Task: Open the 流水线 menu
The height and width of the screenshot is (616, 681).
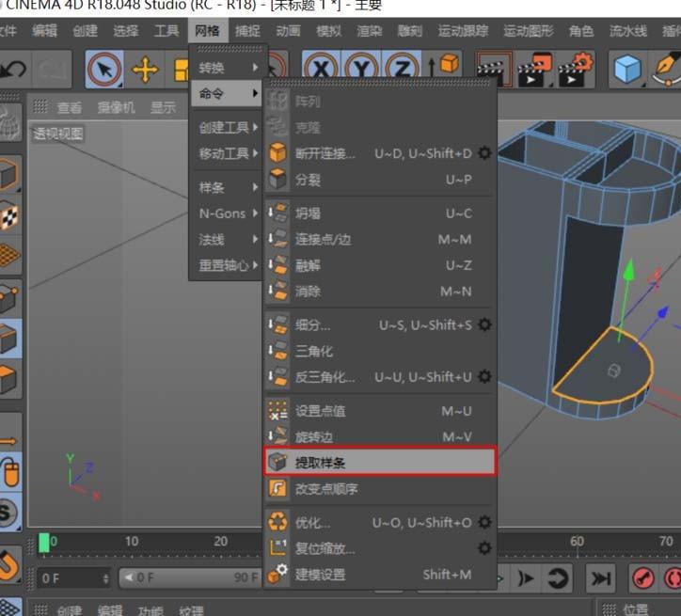Action: (628, 30)
